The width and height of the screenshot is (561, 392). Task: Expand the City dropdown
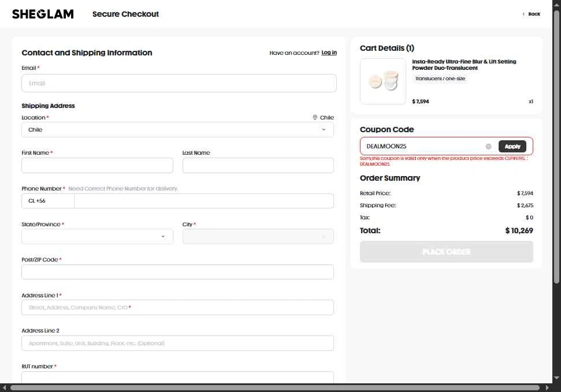[258, 237]
